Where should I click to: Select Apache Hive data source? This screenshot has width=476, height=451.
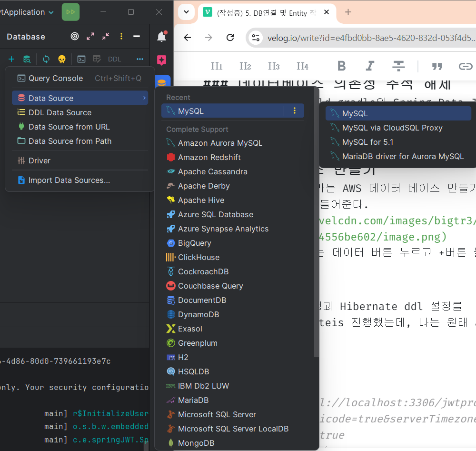(x=233, y=200)
